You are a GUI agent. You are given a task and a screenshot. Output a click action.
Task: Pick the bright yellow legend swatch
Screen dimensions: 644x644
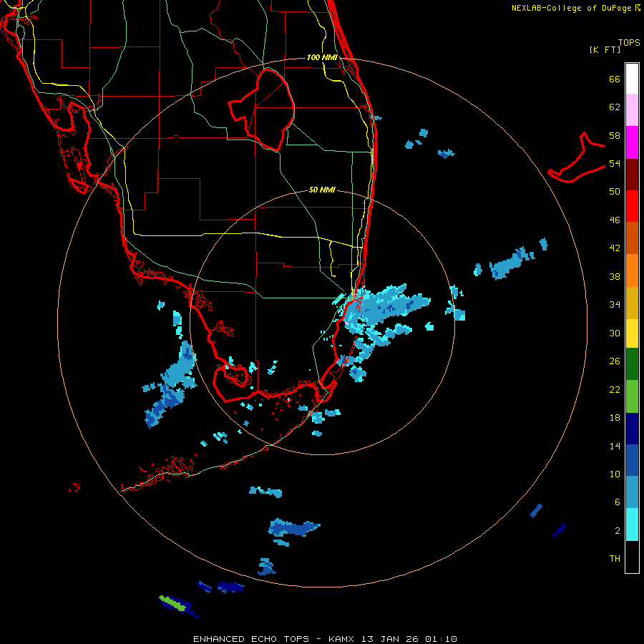pos(632,333)
